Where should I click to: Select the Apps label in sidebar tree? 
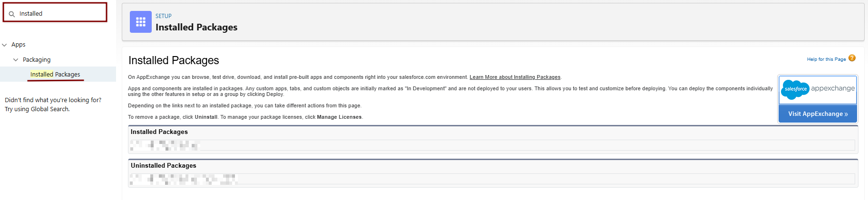coord(19,45)
